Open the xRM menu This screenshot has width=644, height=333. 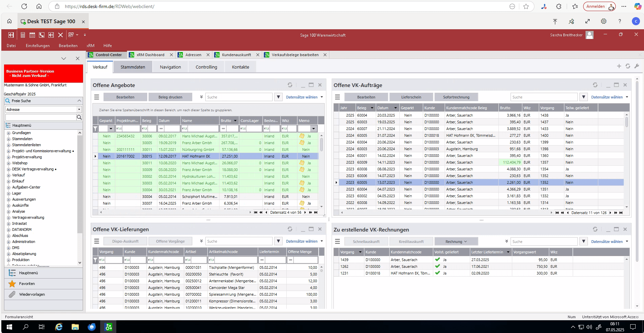click(90, 46)
